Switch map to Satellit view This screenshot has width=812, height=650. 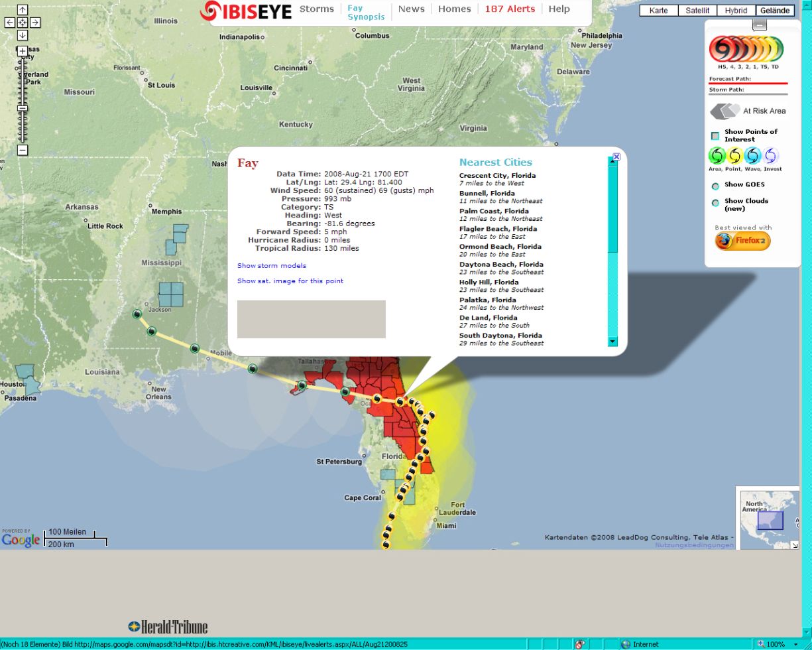pyautogui.click(x=697, y=11)
